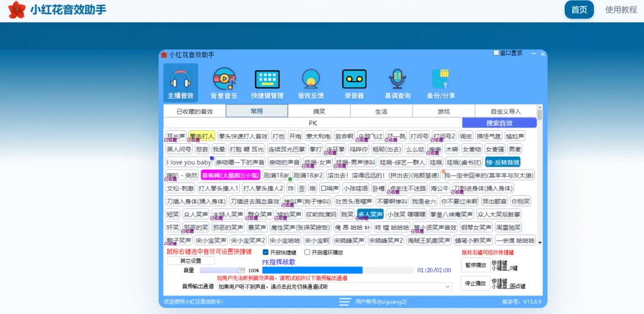Play the 拳头快速打人音效 sound
The width and height of the screenshot is (644, 314).
pyautogui.click(x=243, y=136)
